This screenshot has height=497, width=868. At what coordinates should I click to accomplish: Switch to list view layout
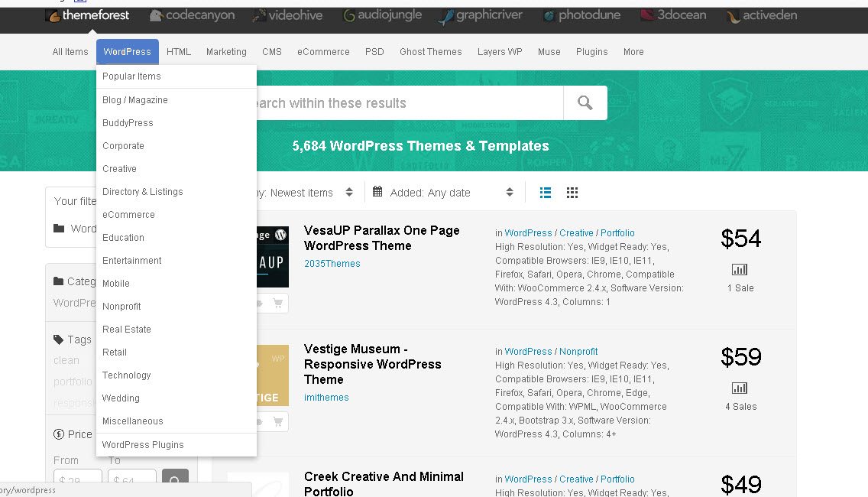546,192
